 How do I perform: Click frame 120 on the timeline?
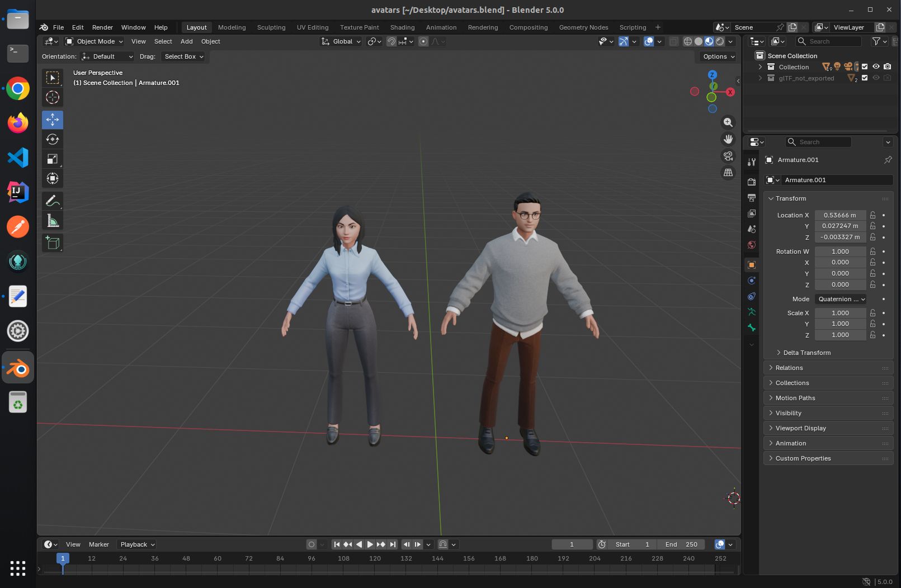point(375,558)
